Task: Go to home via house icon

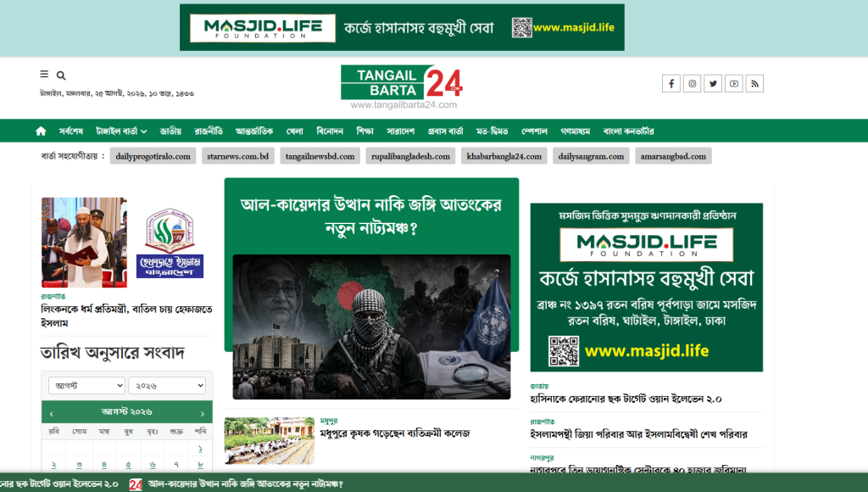Action: [x=41, y=131]
